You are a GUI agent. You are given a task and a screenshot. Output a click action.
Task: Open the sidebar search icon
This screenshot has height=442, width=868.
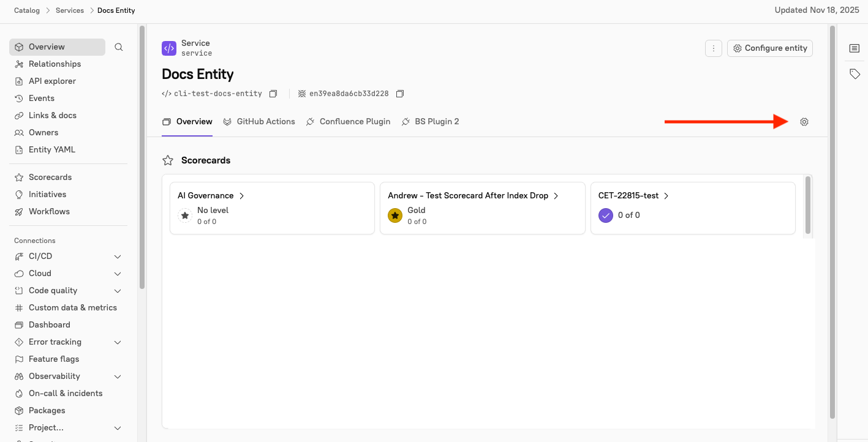119,47
